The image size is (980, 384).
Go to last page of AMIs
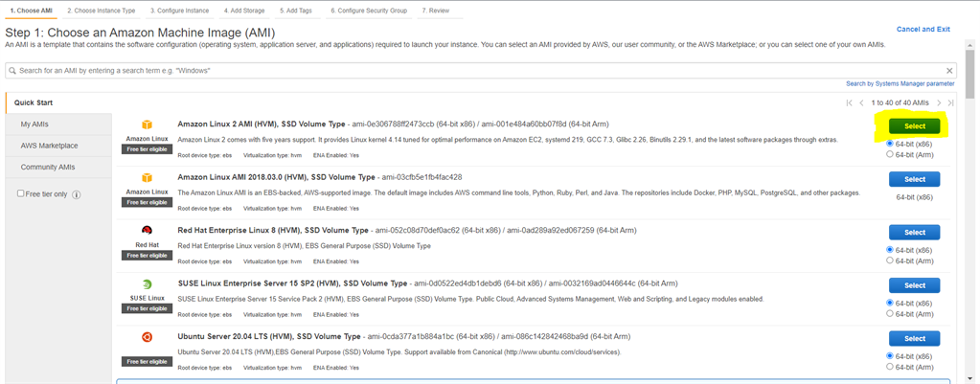click(950, 102)
